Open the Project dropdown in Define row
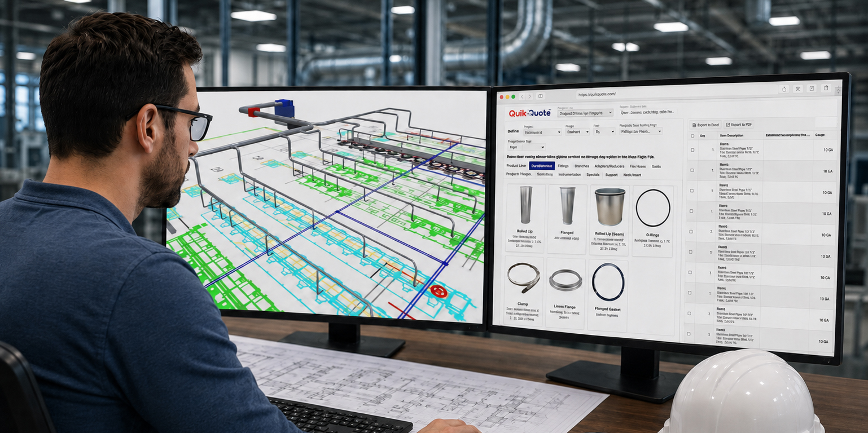Viewport: 868px width, 433px height. pyautogui.click(x=542, y=132)
